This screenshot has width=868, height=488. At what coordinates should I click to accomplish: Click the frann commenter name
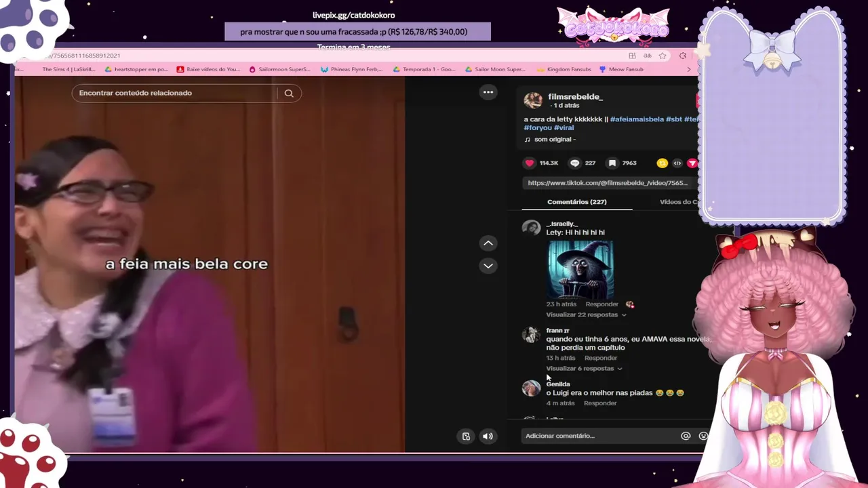click(557, 331)
